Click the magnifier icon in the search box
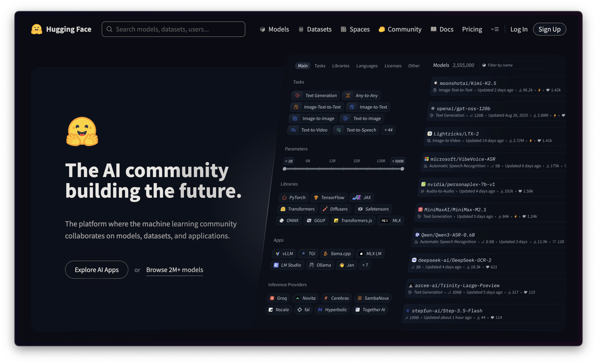The height and width of the screenshot is (364, 597). (x=109, y=29)
